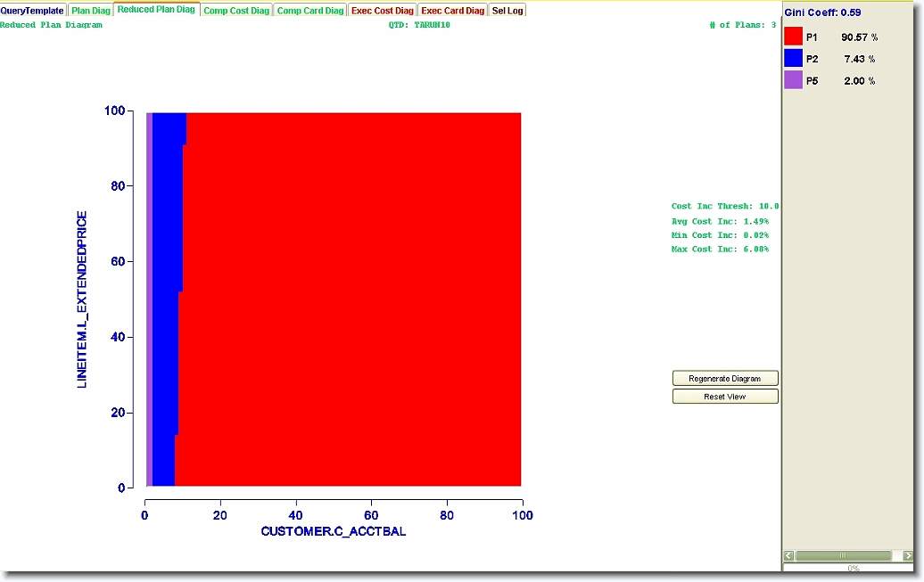Select the Reduced Plan Diag tab

coord(156,10)
